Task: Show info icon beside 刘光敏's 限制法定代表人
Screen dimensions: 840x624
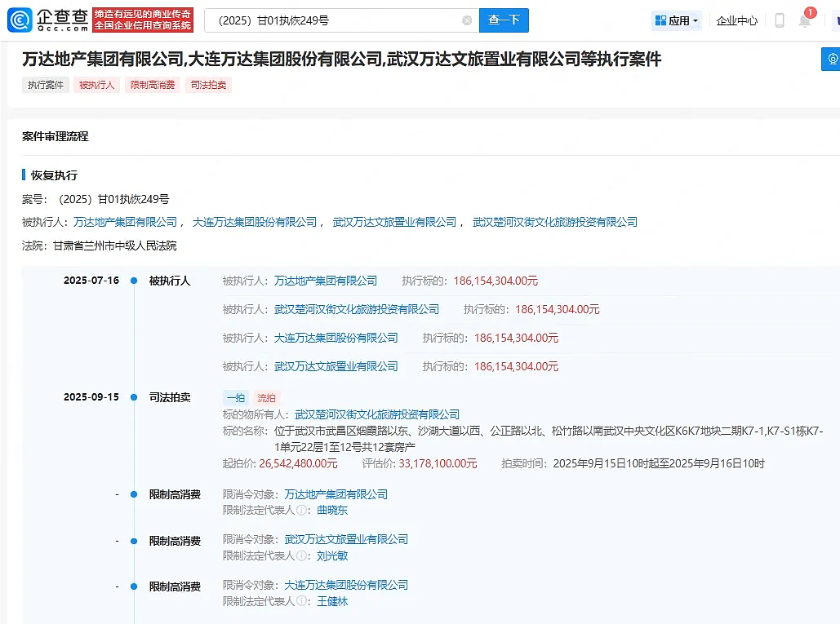Action: pos(301,556)
